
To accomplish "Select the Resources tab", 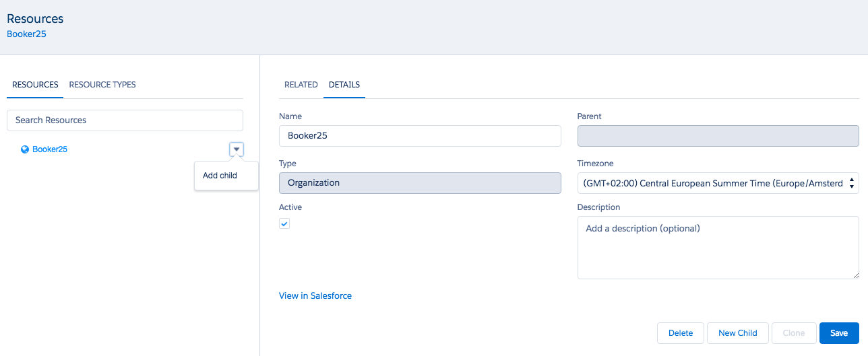I will tap(35, 85).
